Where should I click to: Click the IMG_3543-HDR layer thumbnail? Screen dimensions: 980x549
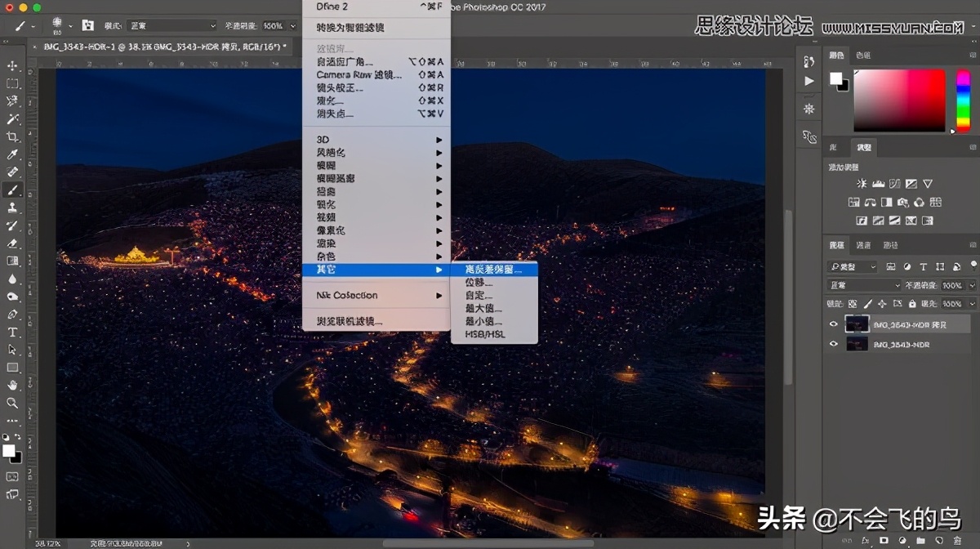pos(856,344)
